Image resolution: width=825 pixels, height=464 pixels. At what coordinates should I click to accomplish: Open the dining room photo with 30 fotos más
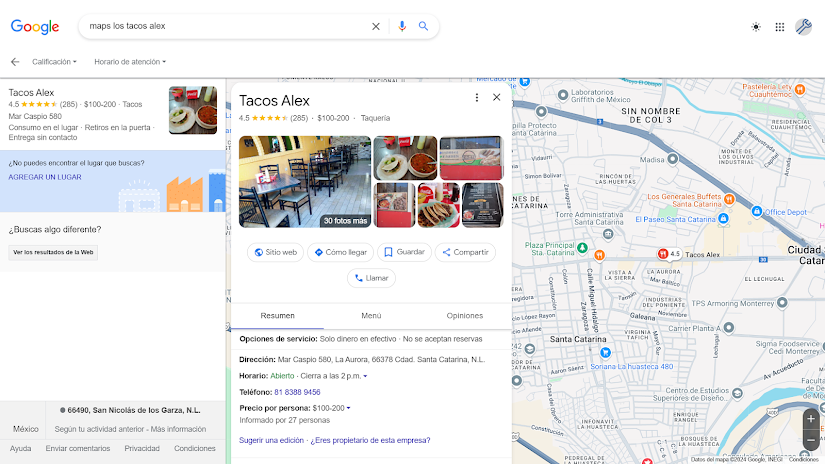click(305, 181)
